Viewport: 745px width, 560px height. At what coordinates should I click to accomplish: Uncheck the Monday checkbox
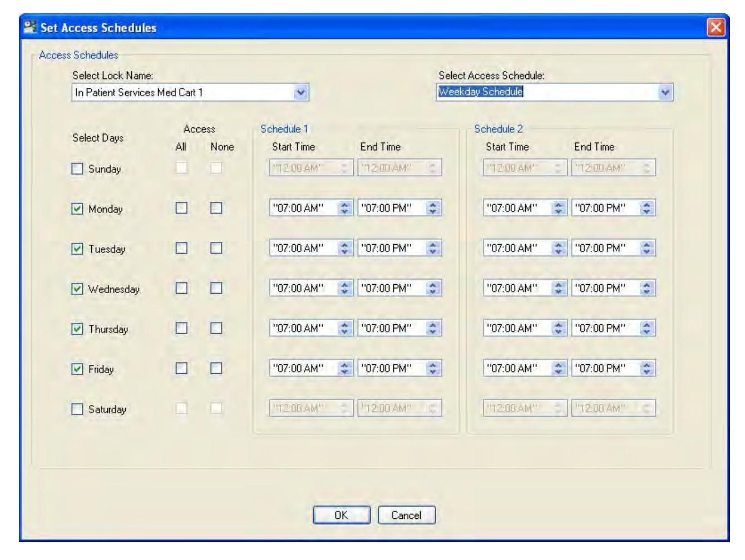pyautogui.click(x=77, y=209)
